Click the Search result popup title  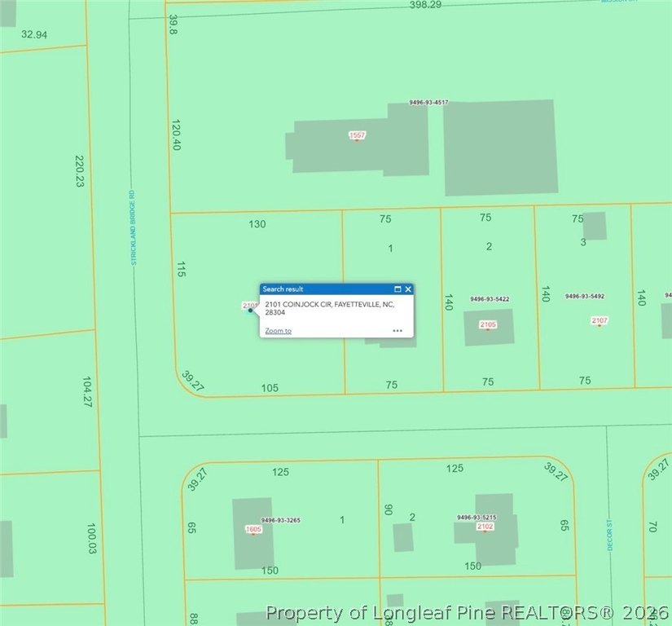pos(283,289)
